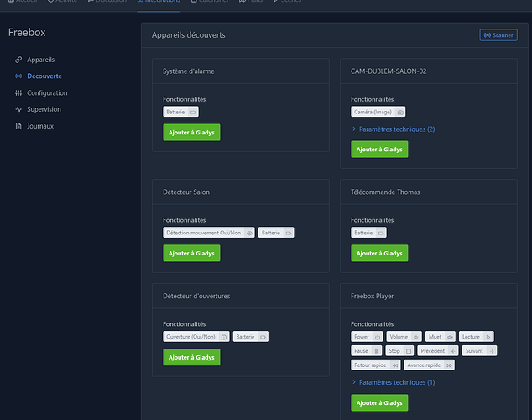Click the Stop feature badge
Screen dimensions: 532x420
pyautogui.click(x=399, y=351)
